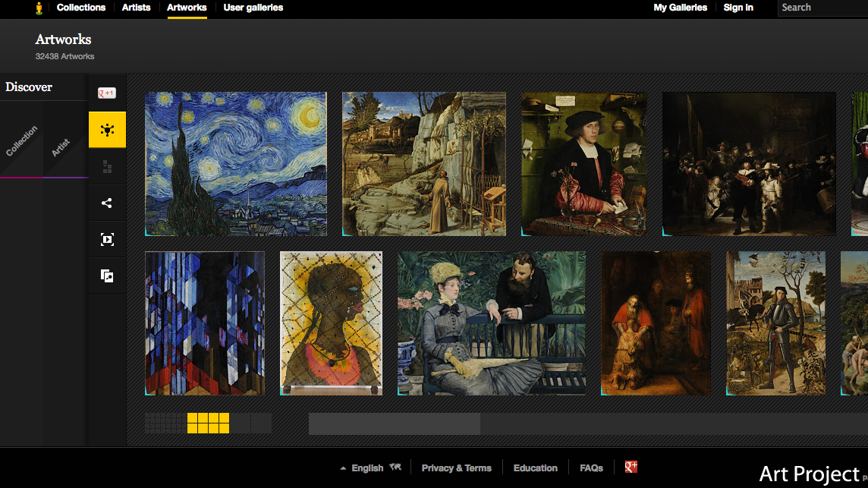Click the Google+ icon in the footer
Screen dimensions: 868x488
(x=631, y=467)
